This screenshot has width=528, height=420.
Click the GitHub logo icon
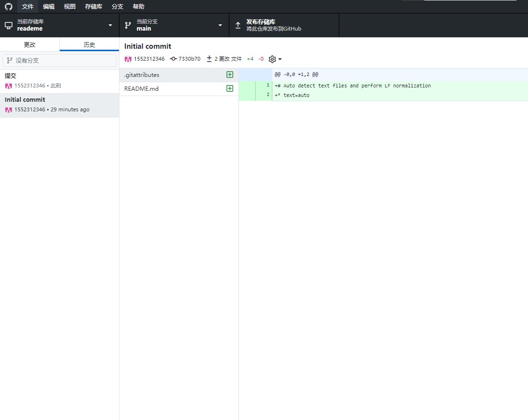(9, 7)
